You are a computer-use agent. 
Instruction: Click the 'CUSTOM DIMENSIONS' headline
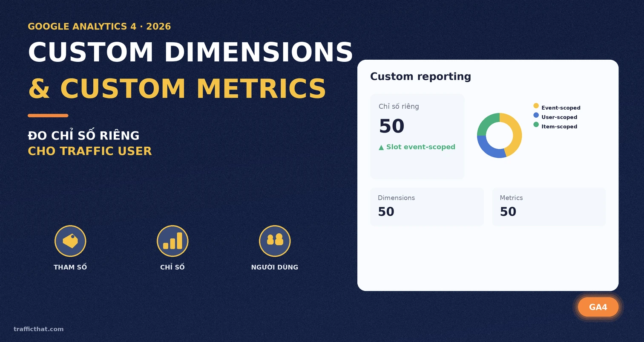click(x=190, y=52)
